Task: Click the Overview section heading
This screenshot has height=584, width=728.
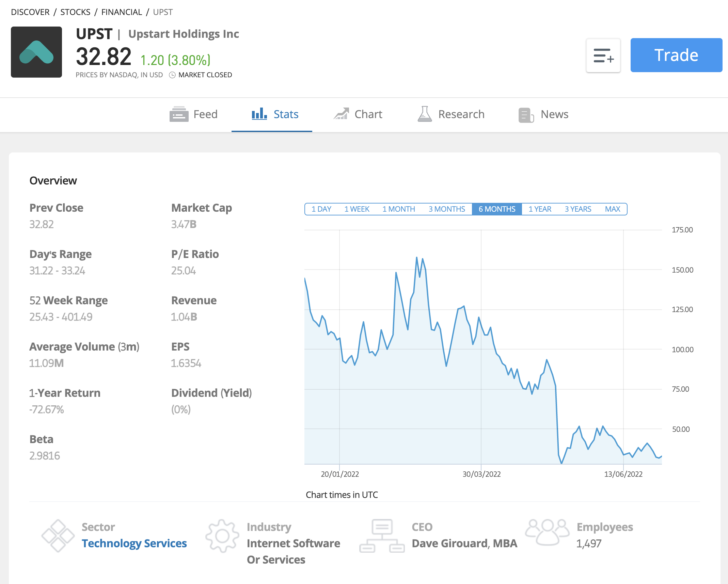Action: 53,181
